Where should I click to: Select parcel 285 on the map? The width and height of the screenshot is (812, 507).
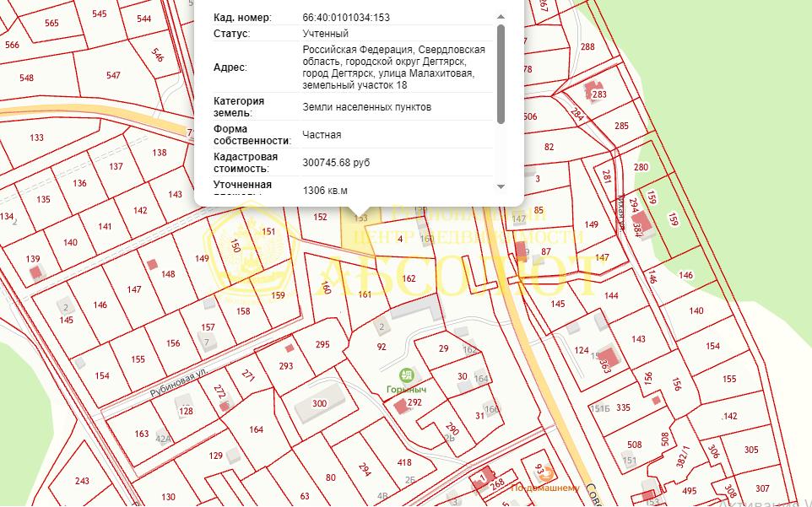click(x=621, y=127)
